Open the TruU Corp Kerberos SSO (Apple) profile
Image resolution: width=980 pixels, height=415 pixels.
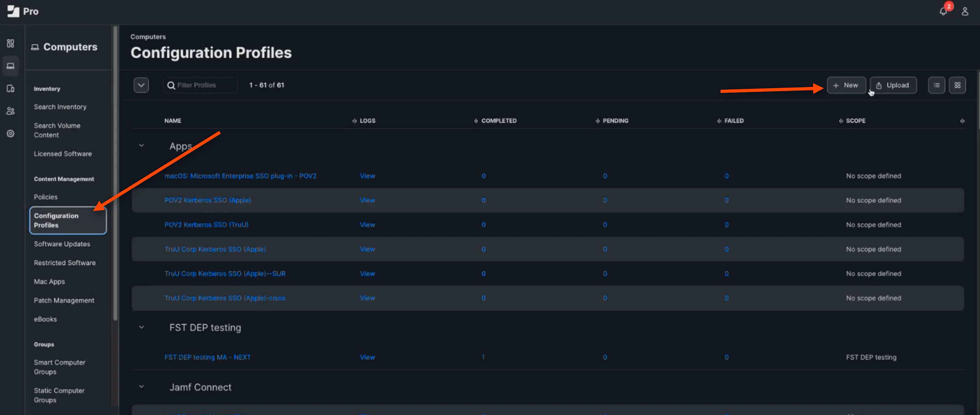point(215,249)
